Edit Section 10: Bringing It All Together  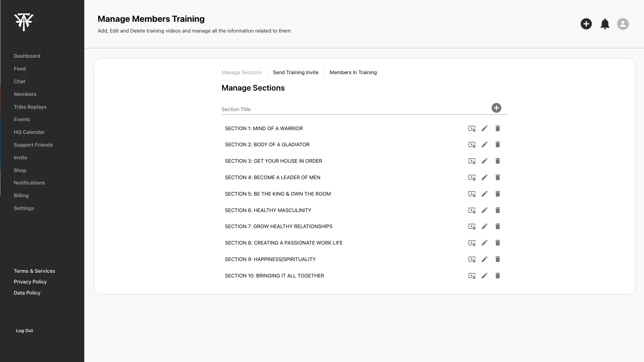[x=485, y=276]
